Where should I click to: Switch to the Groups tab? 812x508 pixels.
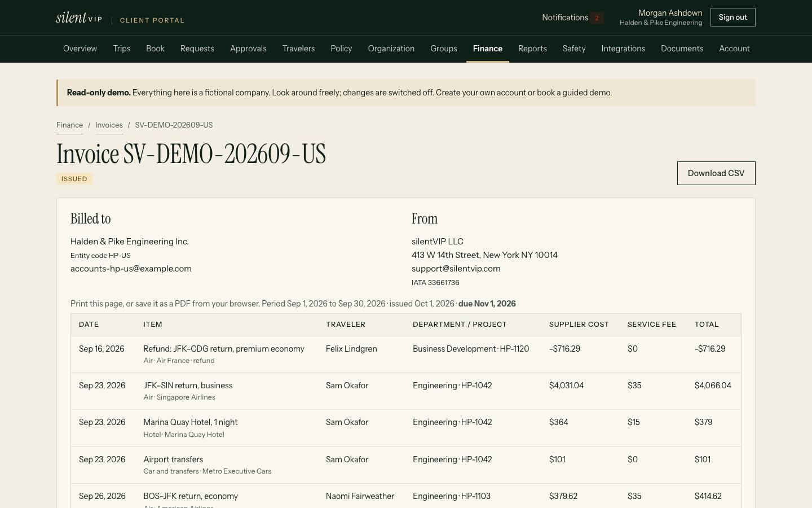(444, 49)
